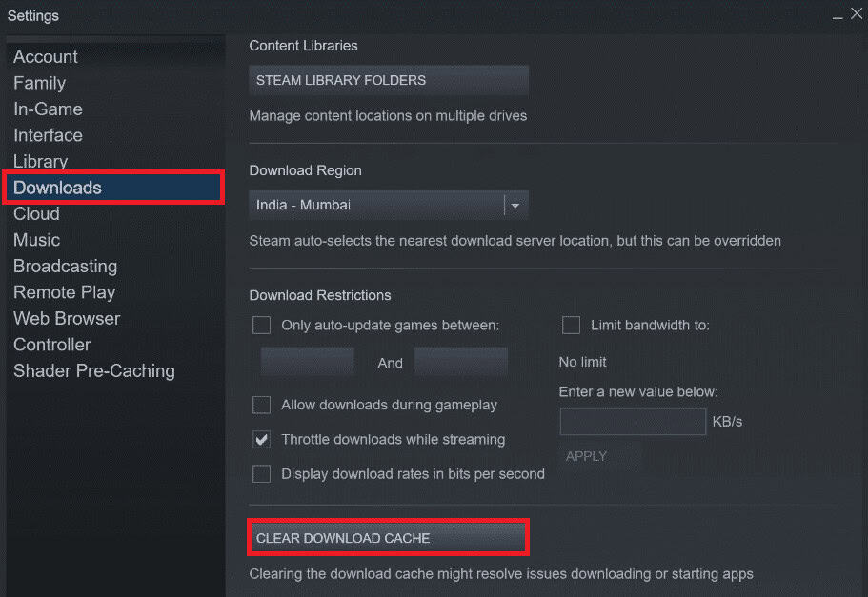Enable display download rates in bits per second

[261, 473]
